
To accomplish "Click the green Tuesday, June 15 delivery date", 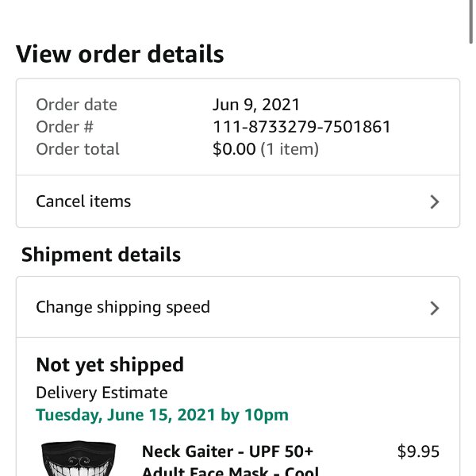I will [162, 415].
